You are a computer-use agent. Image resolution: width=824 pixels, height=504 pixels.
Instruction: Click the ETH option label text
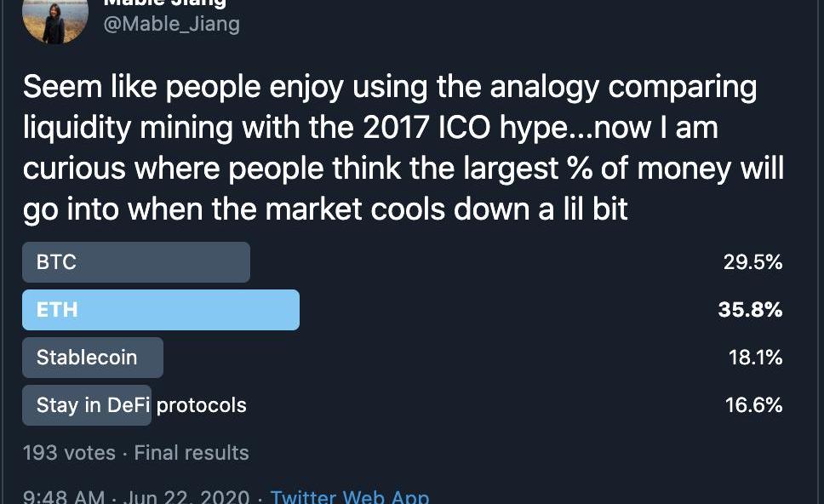57,310
